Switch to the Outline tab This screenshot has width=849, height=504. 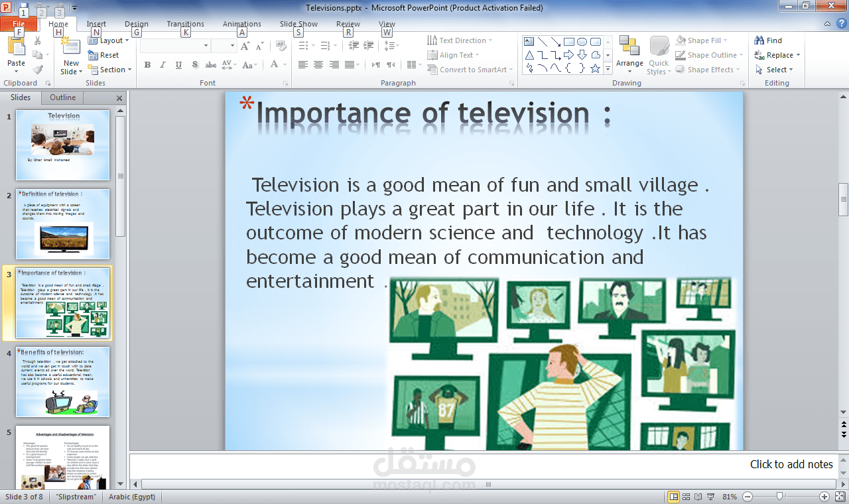pos(62,97)
